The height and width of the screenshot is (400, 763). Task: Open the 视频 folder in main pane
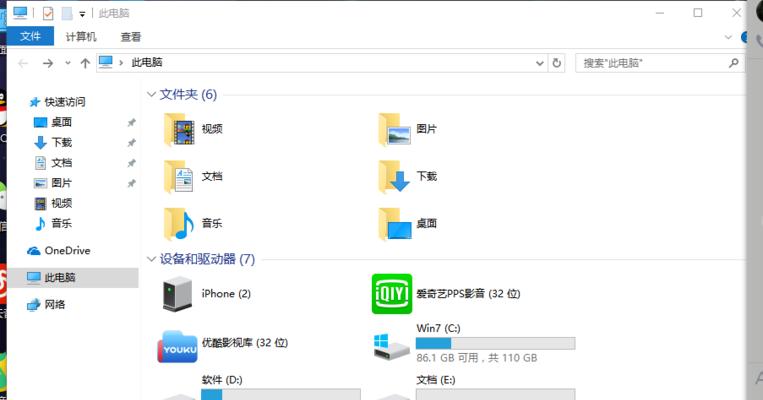click(x=193, y=129)
